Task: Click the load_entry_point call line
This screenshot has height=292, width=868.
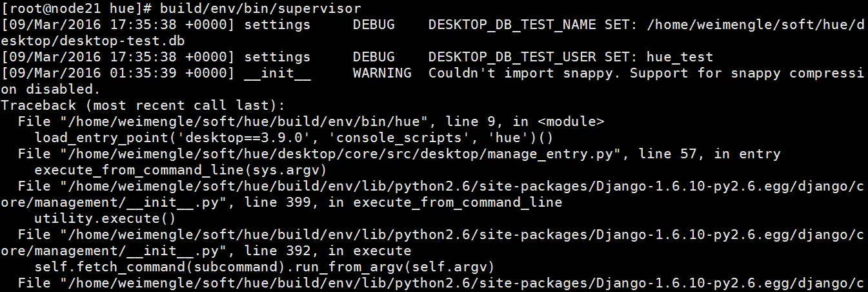Action: point(294,138)
